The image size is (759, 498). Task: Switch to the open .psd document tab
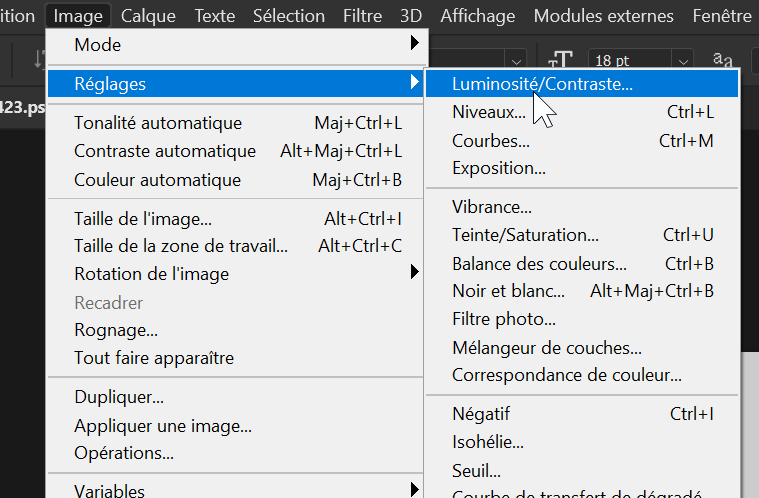[x=22, y=107]
